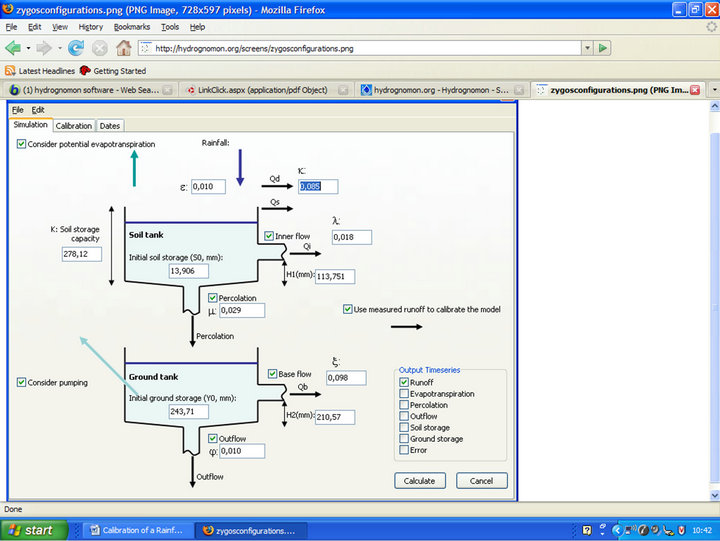Uncheck the Inner flow checkbox
This screenshot has height=541, width=720.
tap(269, 236)
